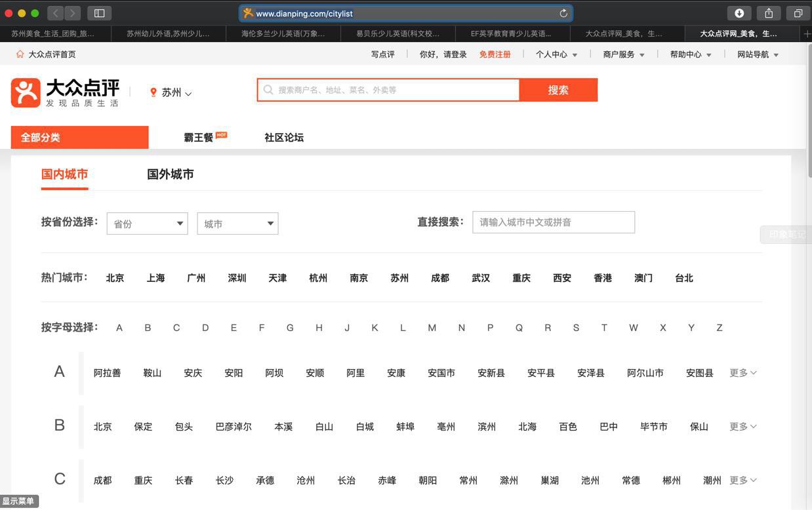This screenshot has height=510, width=812.
Task: Open the EF英孚教育青少儿英语 browser tab
Action: point(512,33)
